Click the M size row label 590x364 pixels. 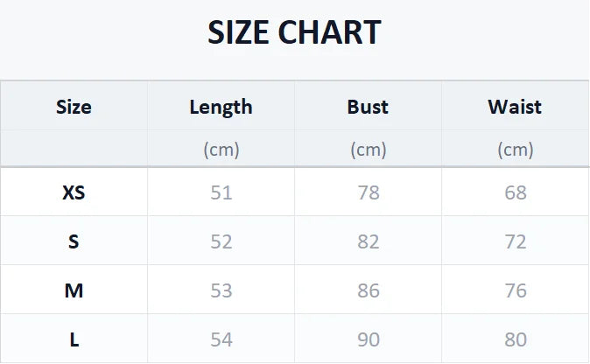[x=74, y=290]
